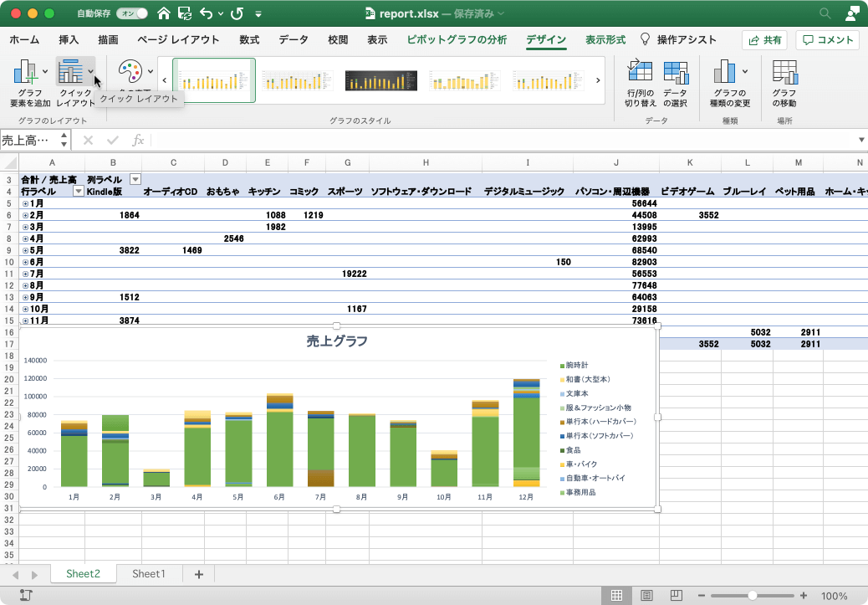
Task: Click the 売上グラフ chart title
Action: (x=336, y=341)
